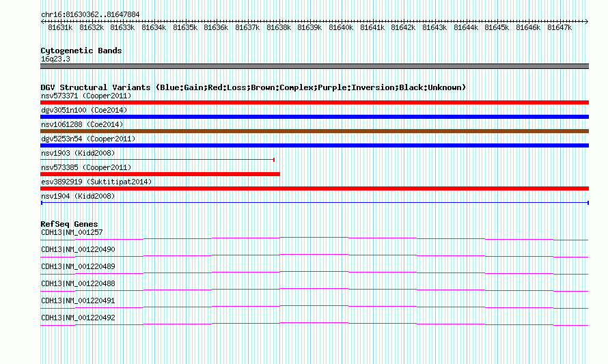
Task: Click the red loss bar for esv3892919
Action: coord(314,188)
